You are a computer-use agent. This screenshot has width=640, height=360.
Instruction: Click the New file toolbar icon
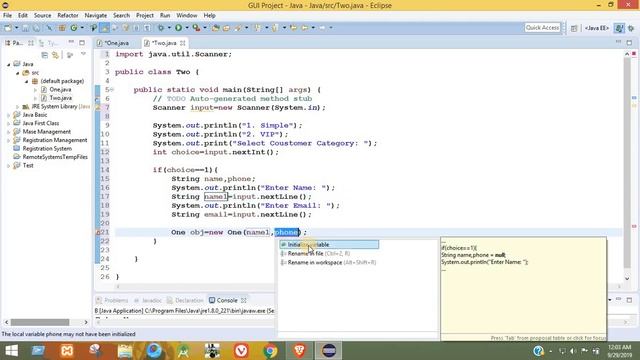coord(8,28)
